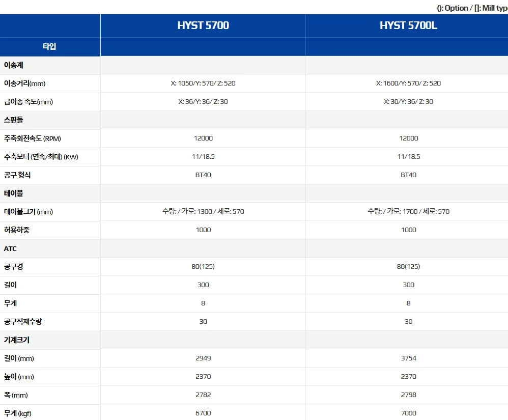Click the 공구적재수량 row label
Screen dimensions: 508x420
23,322
